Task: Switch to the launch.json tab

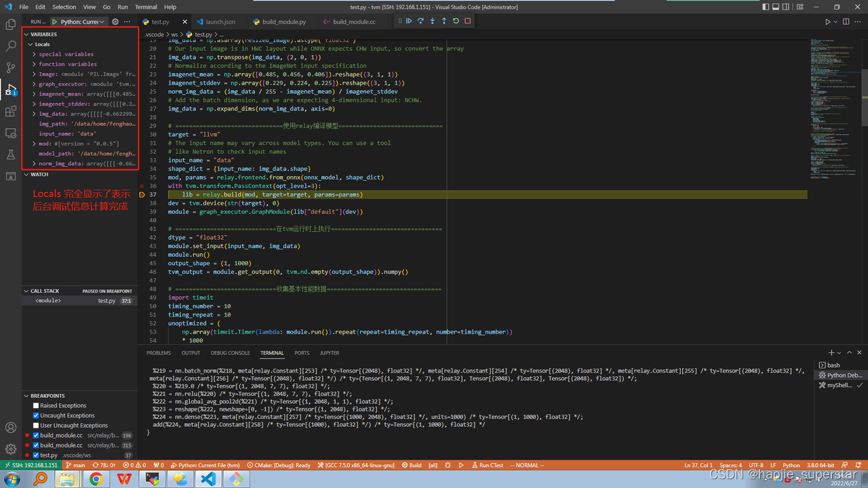Action: point(220,22)
